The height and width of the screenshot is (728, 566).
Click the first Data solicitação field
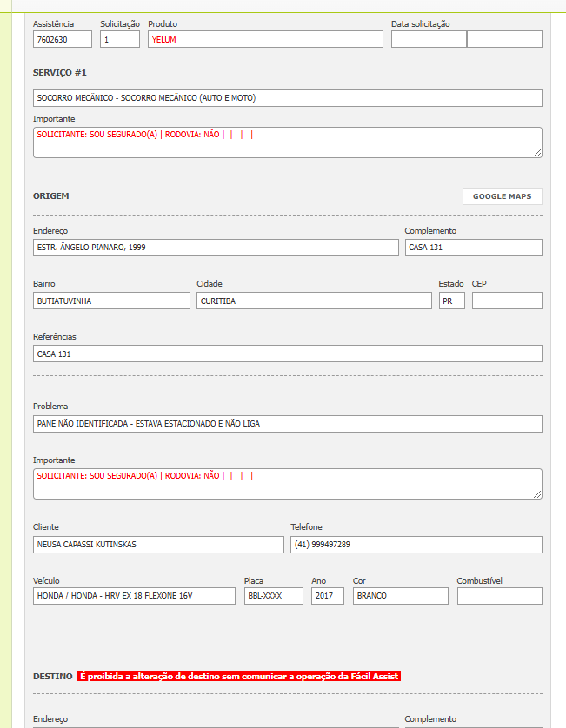pyautogui.click(x=429, y=39)
